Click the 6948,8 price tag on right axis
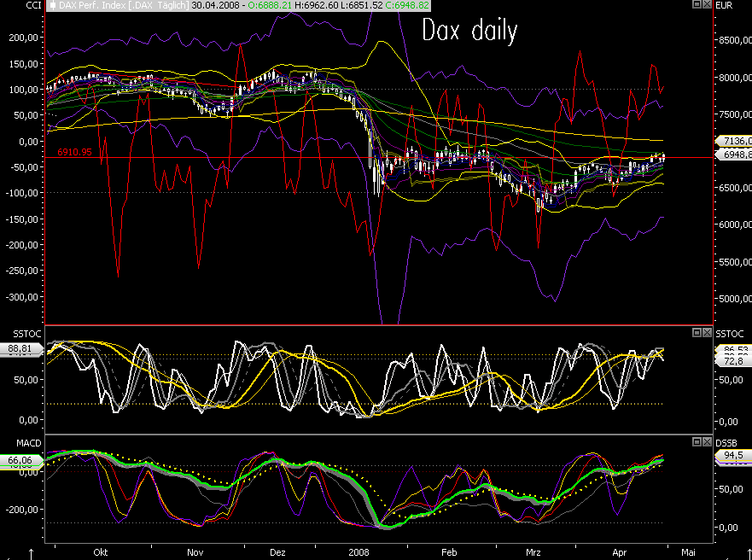The width and height of the screenshot is (752, 560). pos(733,155)
